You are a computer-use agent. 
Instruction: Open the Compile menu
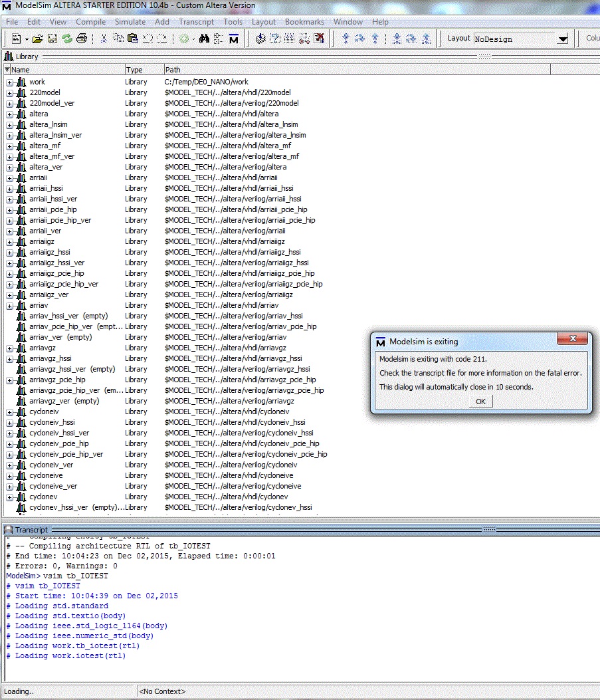coord(90,22)
